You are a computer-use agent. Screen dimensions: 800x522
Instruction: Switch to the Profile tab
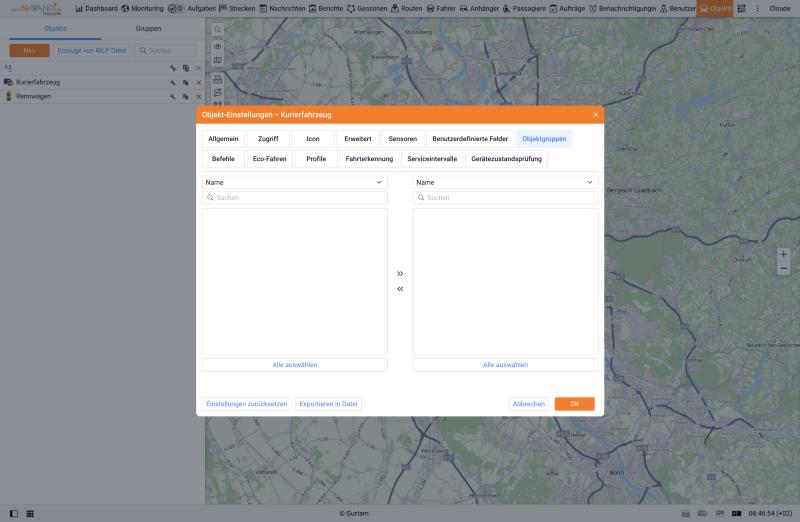[316, 159]
